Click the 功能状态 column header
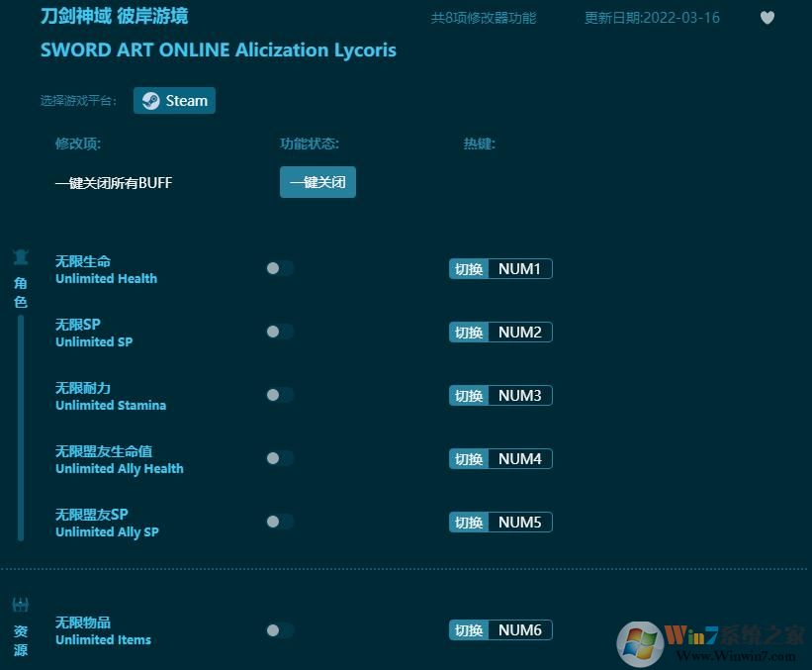 coord(310,144)
